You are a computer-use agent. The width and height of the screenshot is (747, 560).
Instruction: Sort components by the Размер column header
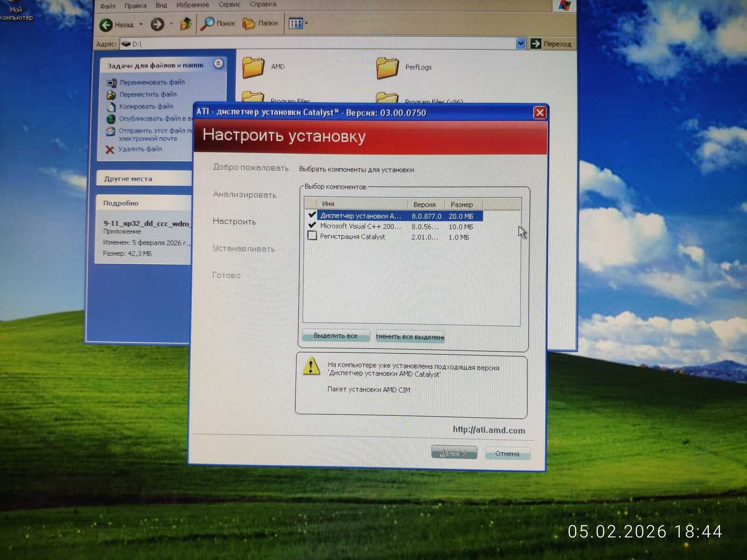coord(463,204)
